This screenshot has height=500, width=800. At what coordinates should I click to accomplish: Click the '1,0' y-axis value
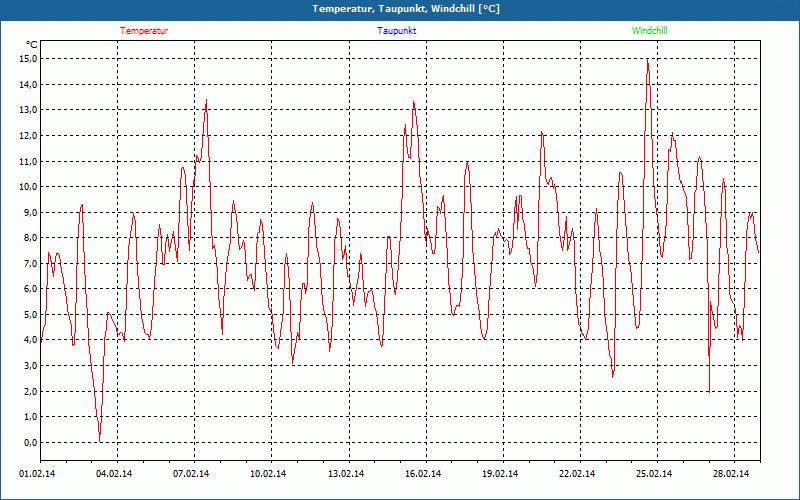point(31,417)
